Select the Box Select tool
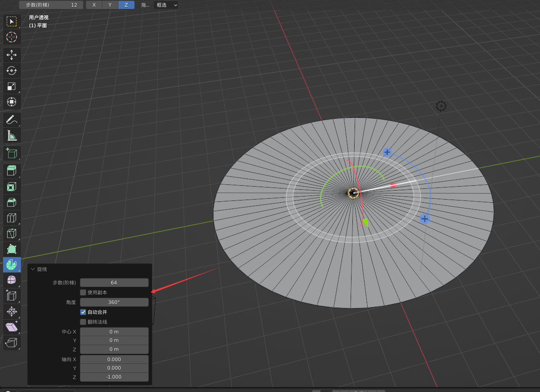 coord(12,21)
